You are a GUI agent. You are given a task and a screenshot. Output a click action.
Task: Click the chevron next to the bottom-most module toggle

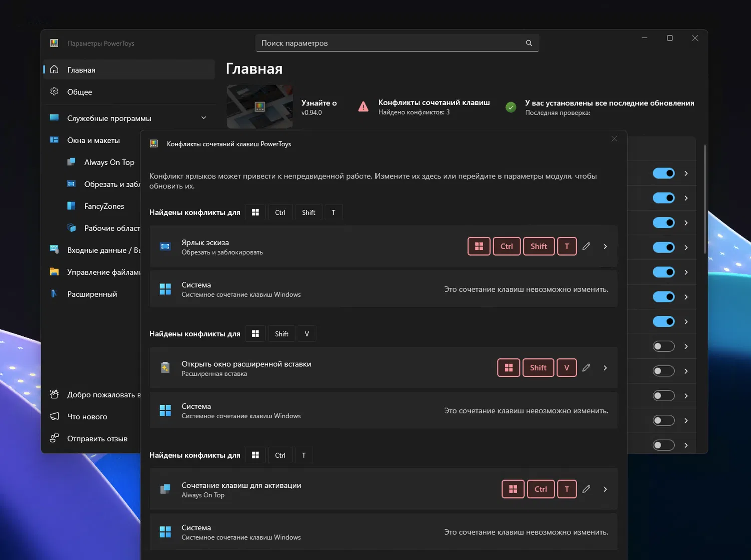pyautogui.click(x=686, y=445)
